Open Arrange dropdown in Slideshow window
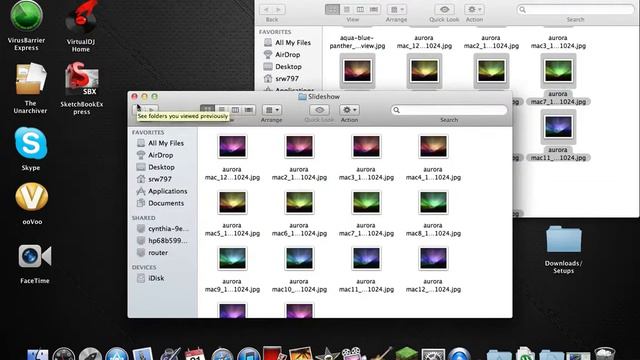 pyautogui.click(x=271, y=110)
